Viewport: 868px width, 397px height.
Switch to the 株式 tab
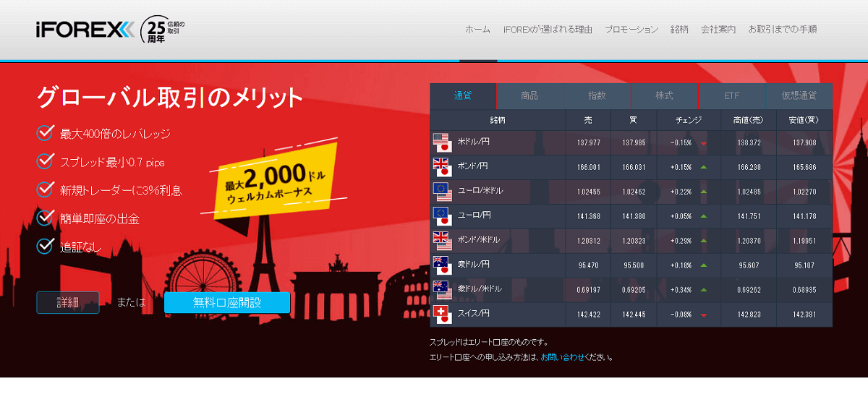tap(664, 96)
